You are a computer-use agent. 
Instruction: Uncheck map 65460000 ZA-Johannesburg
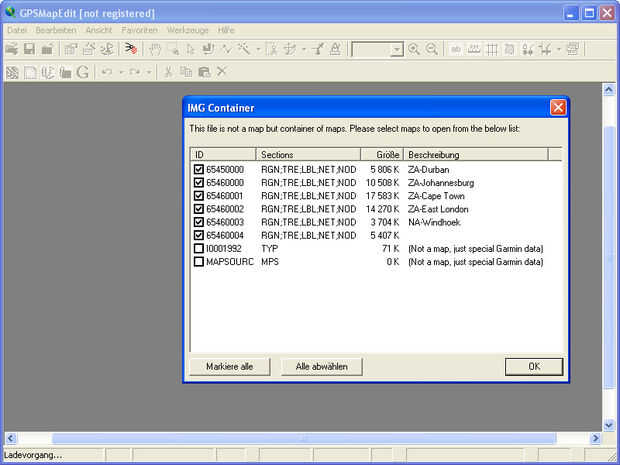click(198, 183)
